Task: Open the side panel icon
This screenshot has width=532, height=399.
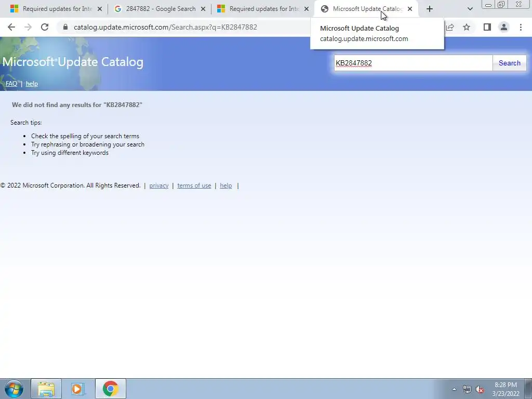Action: 487,27
